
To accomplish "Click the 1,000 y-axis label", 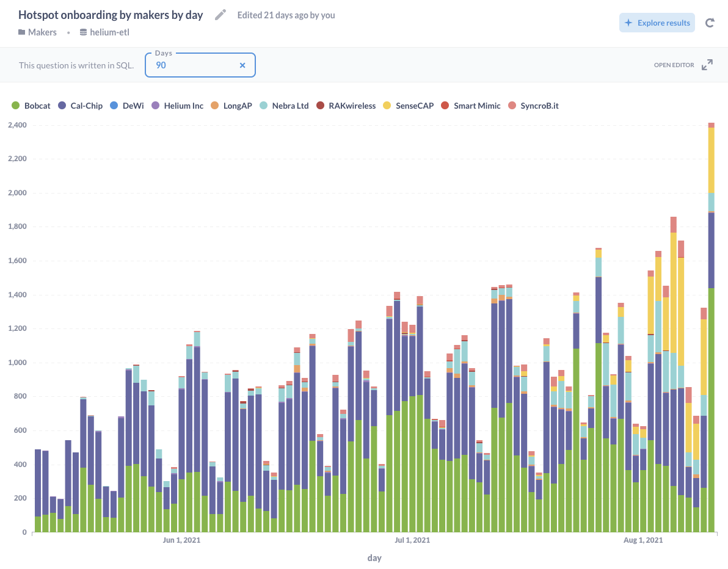I will click(17, 363).
